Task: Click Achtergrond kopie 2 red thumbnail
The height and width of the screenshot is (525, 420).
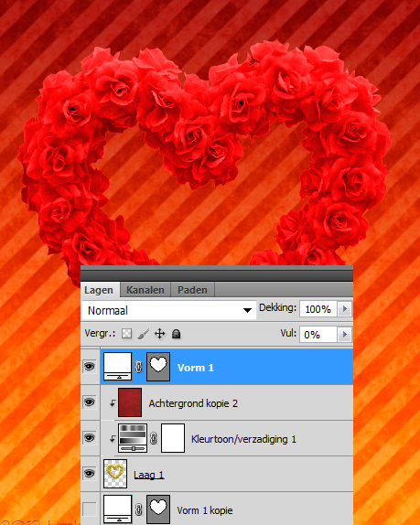Action: 130,402
